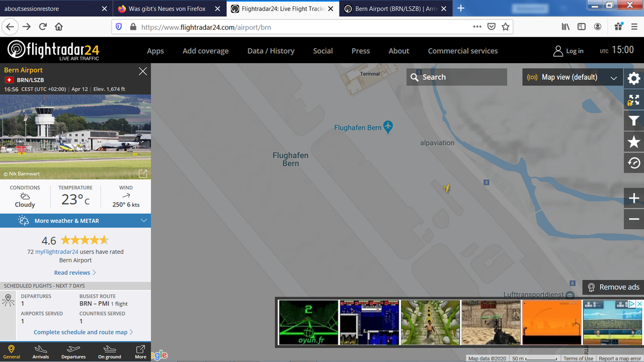
Task: Toggle Firefox sidebar icon
Action: pos(581,27)
